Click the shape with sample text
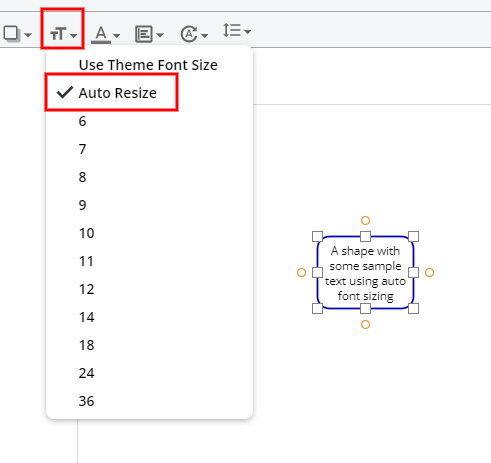This screenshot has height=463, width=491. [x=365, y=273]
